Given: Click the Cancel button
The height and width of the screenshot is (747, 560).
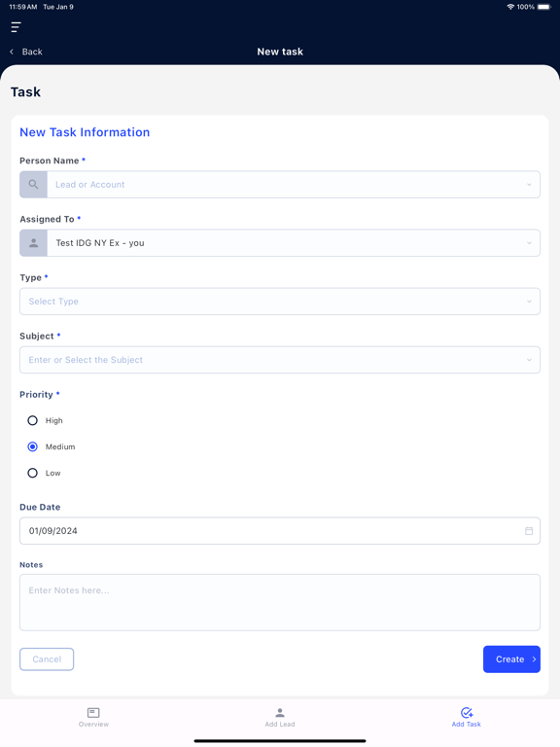Looking at the screenshot, I should tap(47, 659).
